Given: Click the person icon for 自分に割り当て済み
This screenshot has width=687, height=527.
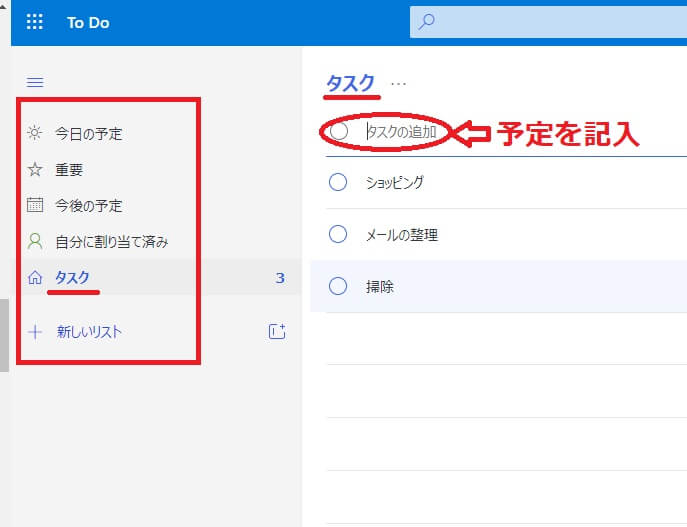Looking at the screenshot, I should click(x=35, y=241).
